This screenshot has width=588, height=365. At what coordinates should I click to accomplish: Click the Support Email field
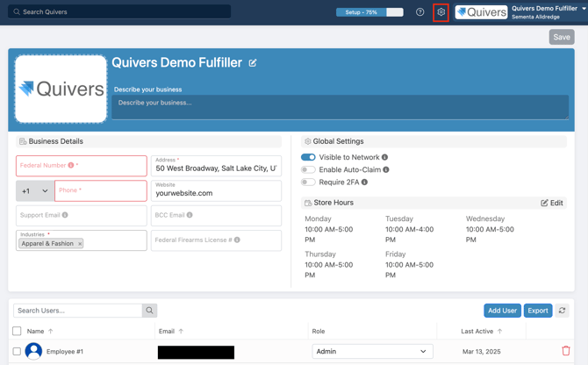(82, 216)
